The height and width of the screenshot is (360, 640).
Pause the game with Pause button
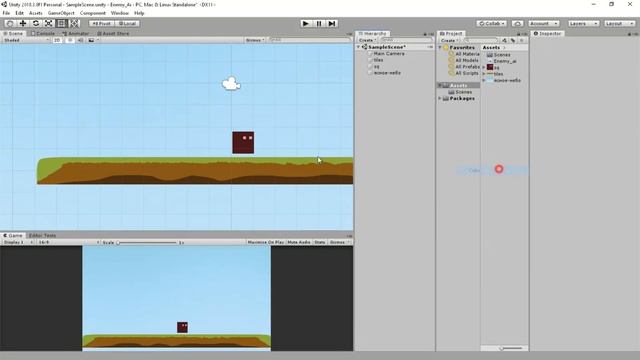[x=319, y=24]
